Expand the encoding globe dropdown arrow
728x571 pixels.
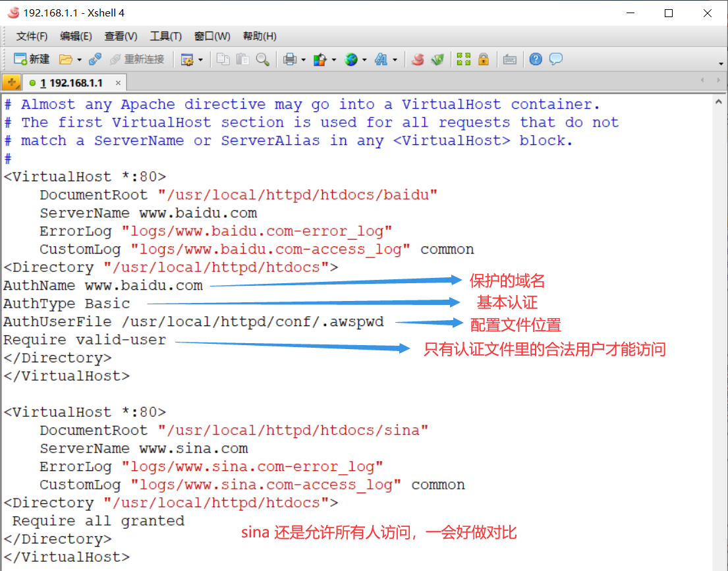point(364,60)
